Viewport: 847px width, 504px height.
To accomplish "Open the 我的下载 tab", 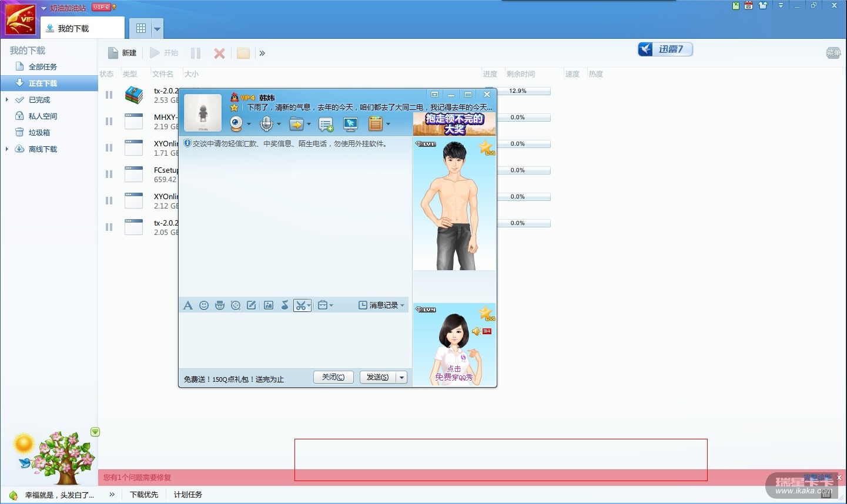I will [73, 28].
